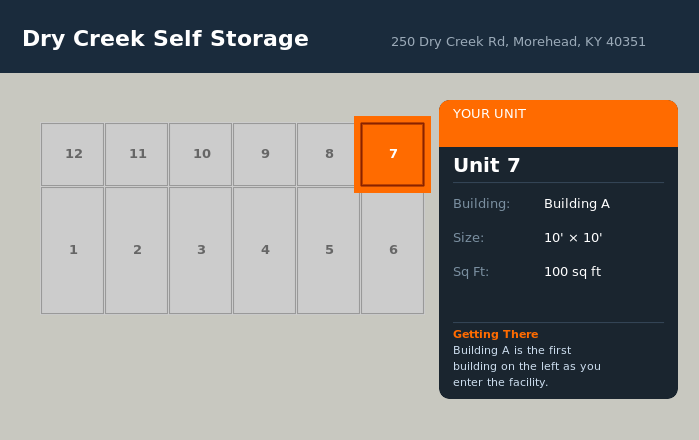Image resolution: width=699 pixels, height=440 pixels.
Task: Click the Unit 7 heading in panel
Action: [x=487, y=166]
